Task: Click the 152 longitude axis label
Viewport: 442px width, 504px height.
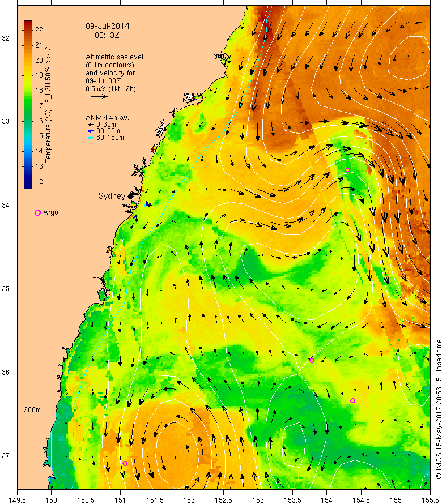Action: click(189, 500)
